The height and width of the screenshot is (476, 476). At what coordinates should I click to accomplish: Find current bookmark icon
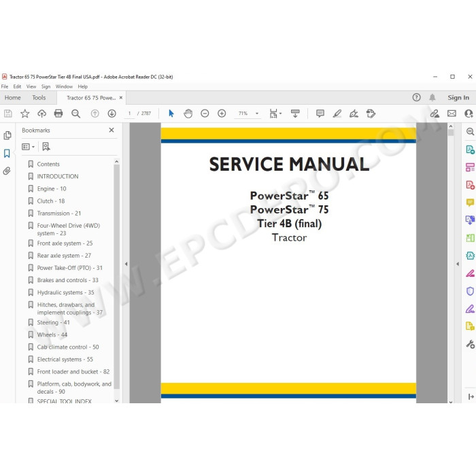pyautogui.click(x=46, y=147)
